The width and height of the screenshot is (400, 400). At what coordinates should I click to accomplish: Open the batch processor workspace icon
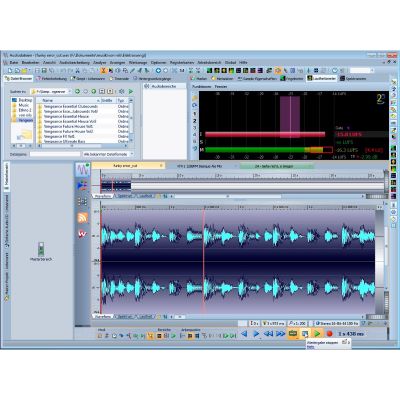click(82, 201)
